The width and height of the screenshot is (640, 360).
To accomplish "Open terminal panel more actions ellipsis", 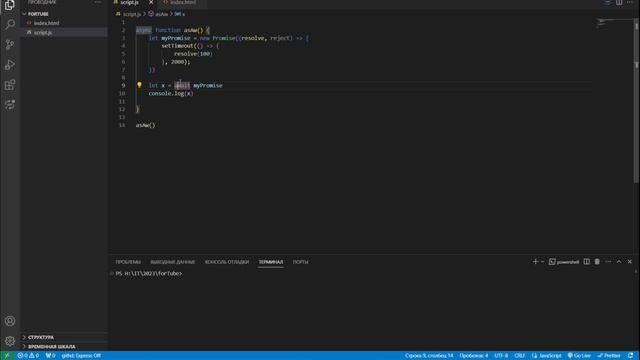I will [608, 262].
